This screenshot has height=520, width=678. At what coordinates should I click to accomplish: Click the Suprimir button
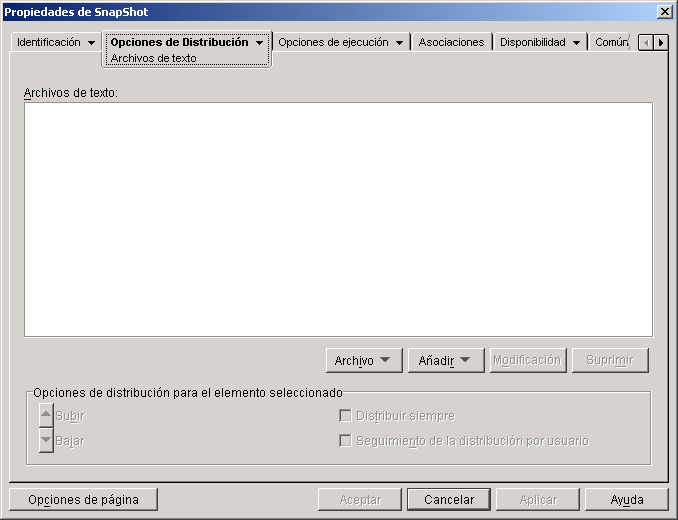point(611,360)
